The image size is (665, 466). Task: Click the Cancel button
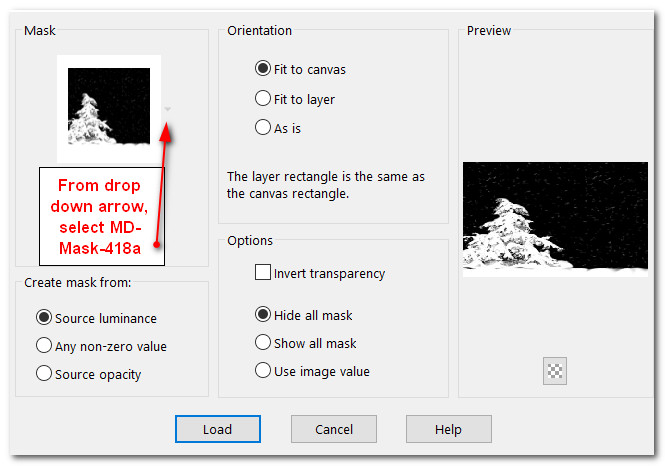coord(334,429)
